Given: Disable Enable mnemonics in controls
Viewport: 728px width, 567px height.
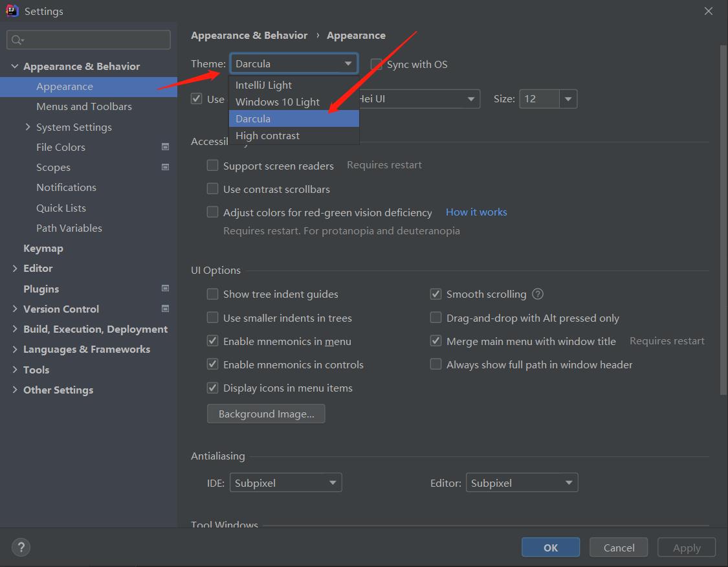Looking at the screenshot, I should 213,364.
